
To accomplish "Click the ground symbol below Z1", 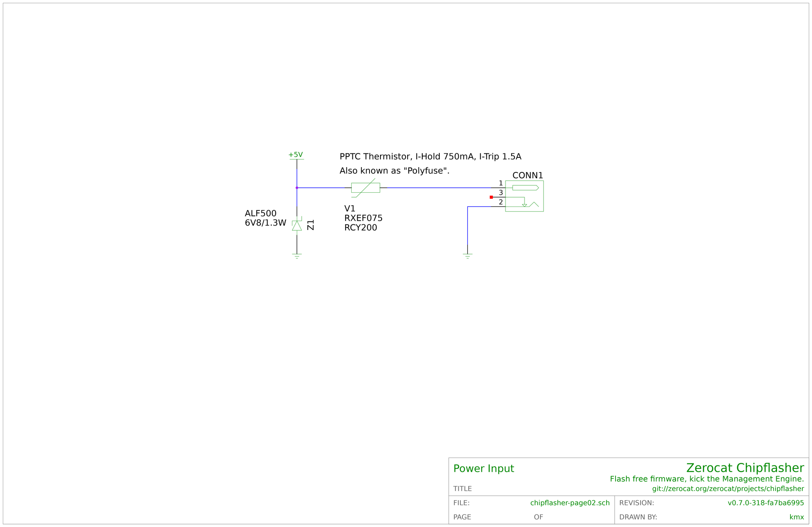I will point(297,256).
